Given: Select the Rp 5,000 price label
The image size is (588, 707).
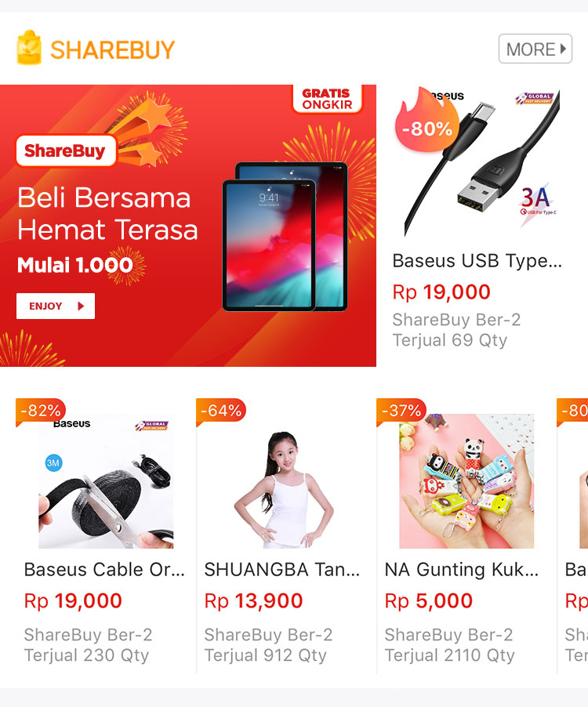Looking at the screenshot, I should (428, 601).
